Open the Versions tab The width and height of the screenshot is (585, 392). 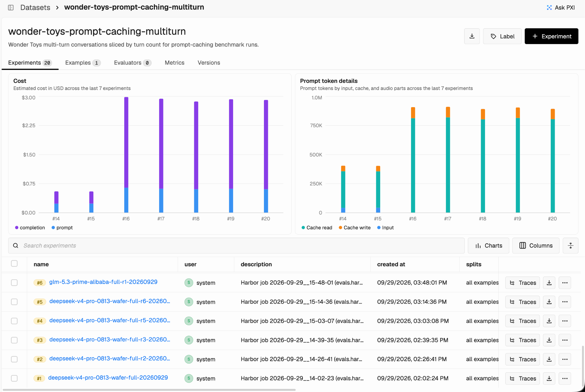click(x=209, y=63)
